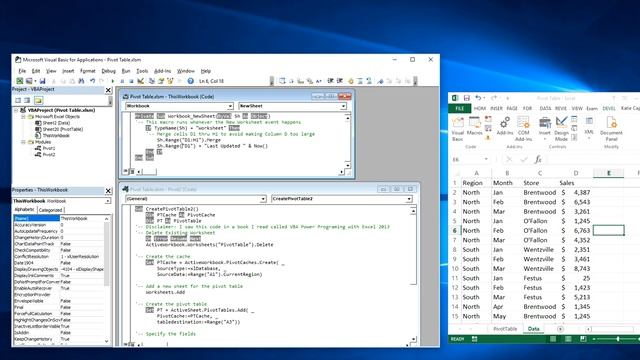The width and height of the screenshot is (640, 360).
Task: Select module Pivot1 in project tree
Action: pyautogui.click(x=45, y=149)
